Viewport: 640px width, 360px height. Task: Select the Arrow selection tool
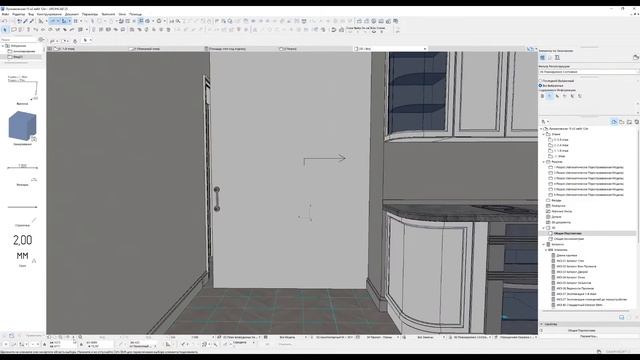pyautogui.click(x=5, y=29)
